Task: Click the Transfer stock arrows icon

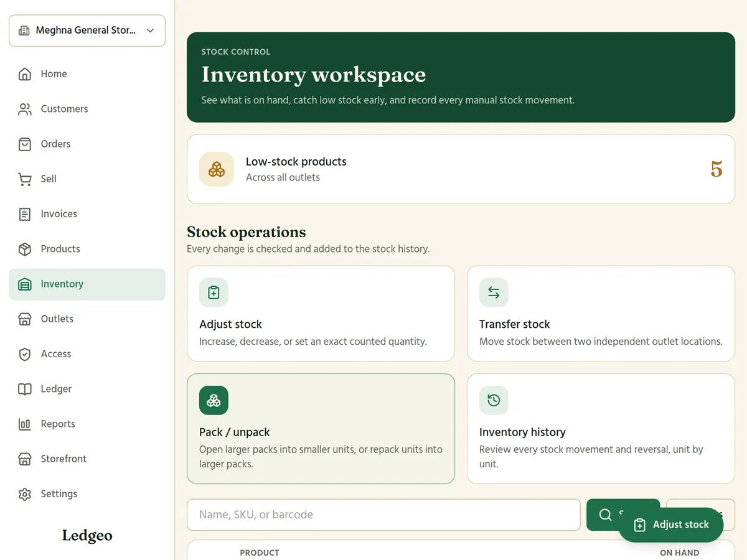Action: tap(494, 292)
